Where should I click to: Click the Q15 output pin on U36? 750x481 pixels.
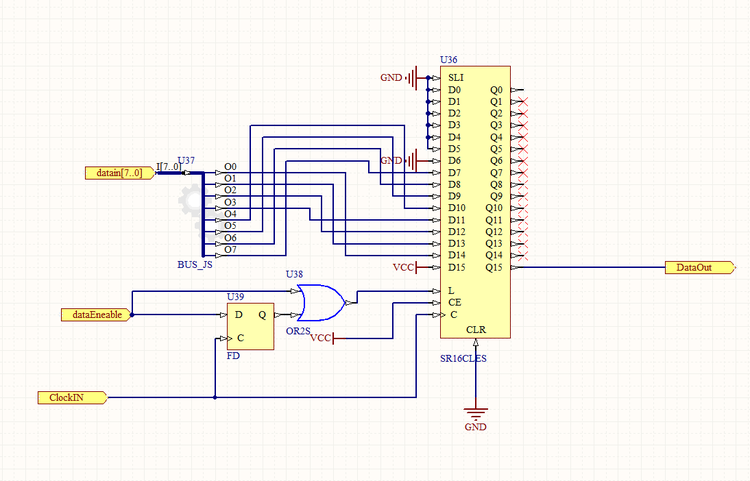point(494,268)
